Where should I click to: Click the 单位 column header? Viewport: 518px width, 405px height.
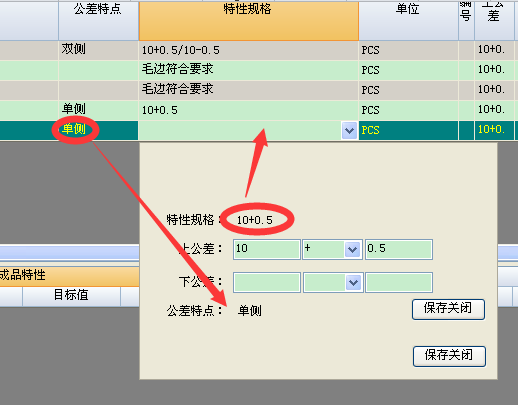coord(408,21)
